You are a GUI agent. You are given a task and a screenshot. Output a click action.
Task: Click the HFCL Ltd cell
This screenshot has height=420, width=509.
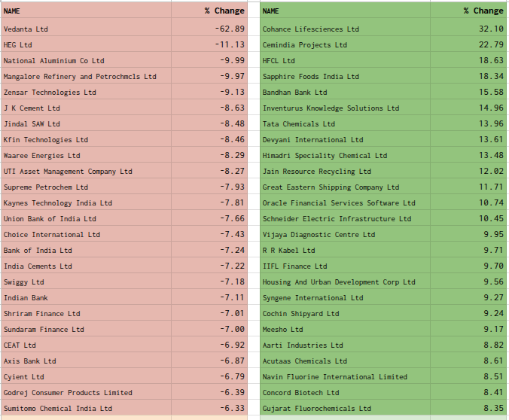pos(345,60)
